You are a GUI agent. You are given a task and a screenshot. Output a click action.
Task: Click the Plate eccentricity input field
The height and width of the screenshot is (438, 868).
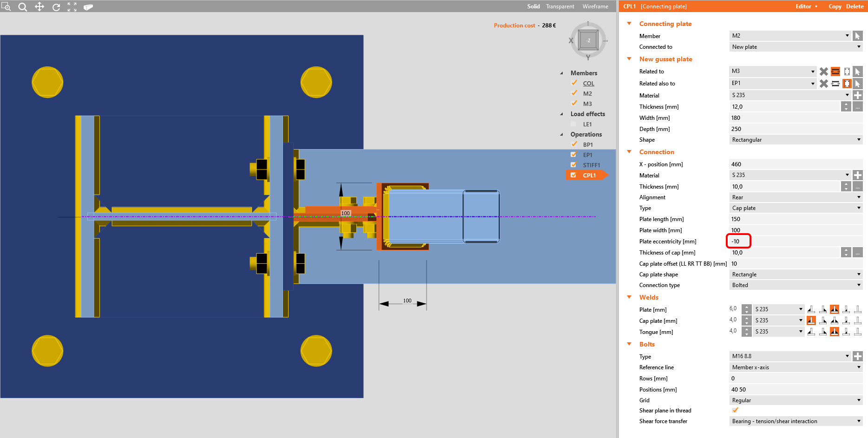pos(739,242)
